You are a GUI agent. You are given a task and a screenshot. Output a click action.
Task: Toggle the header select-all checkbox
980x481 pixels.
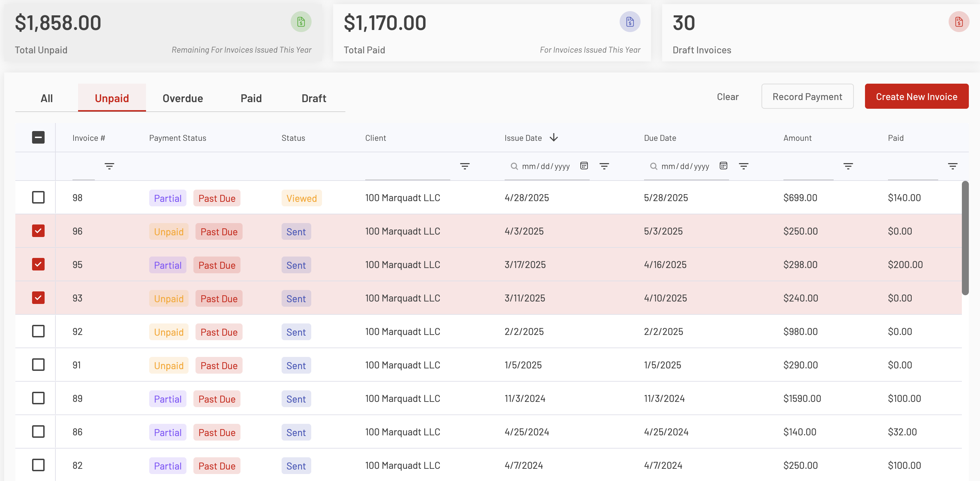coord(38,137)
